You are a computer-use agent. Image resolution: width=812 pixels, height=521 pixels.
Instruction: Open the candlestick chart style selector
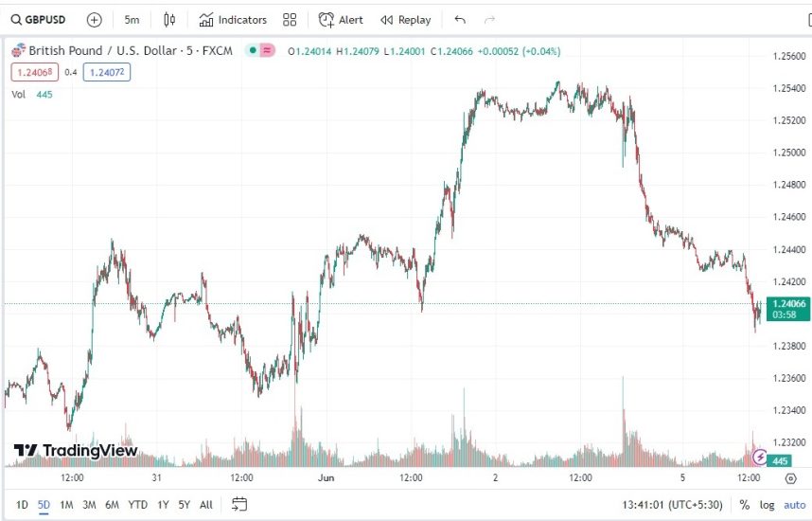[169, 19]
